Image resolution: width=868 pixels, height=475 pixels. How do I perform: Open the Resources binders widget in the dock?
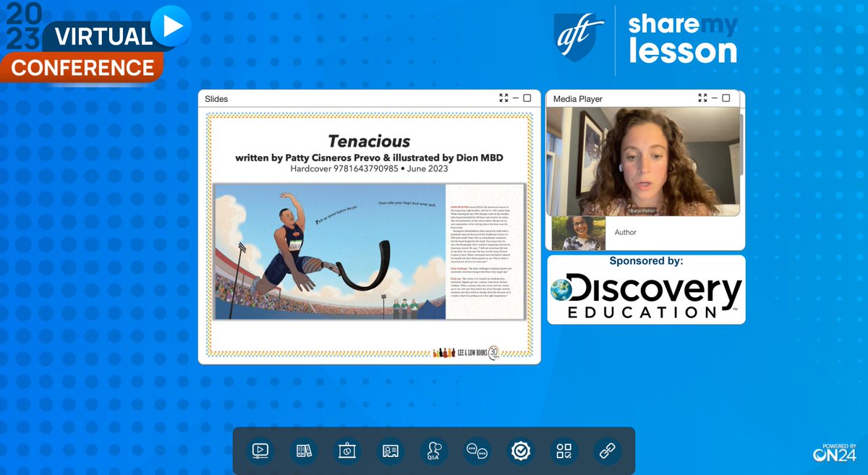304,451
